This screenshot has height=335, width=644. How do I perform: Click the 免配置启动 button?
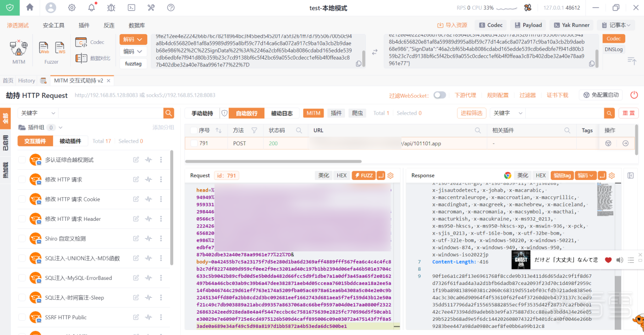(601, 95)
